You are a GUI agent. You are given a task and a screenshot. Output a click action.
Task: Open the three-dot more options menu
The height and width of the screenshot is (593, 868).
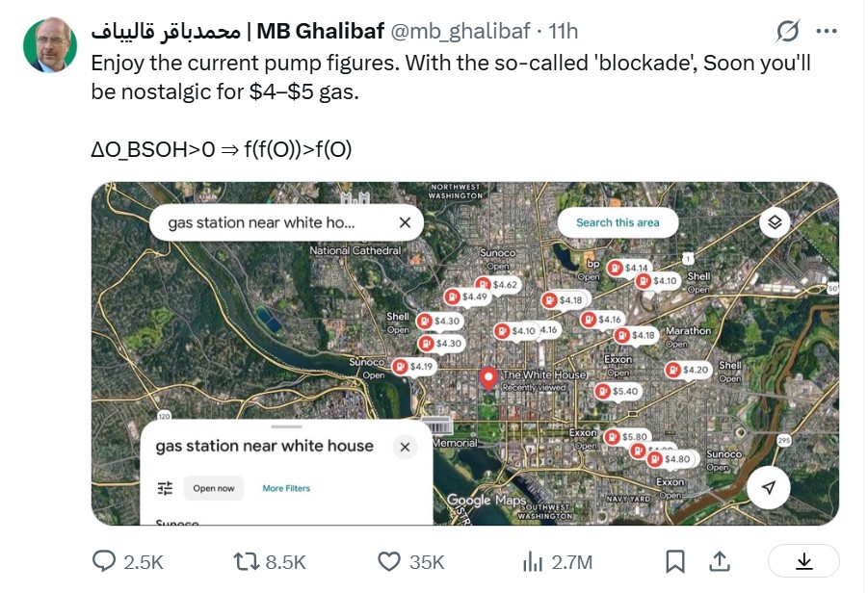827,32
